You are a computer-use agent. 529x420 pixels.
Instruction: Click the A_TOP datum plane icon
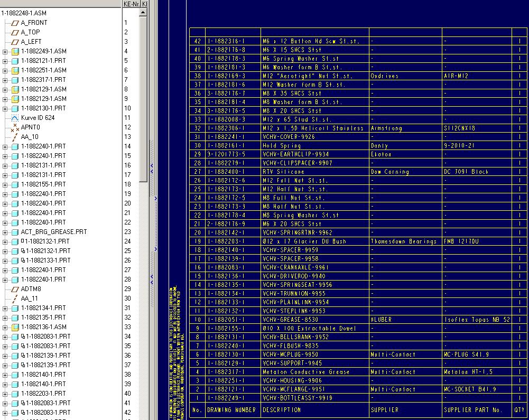[x=15, y=32]
